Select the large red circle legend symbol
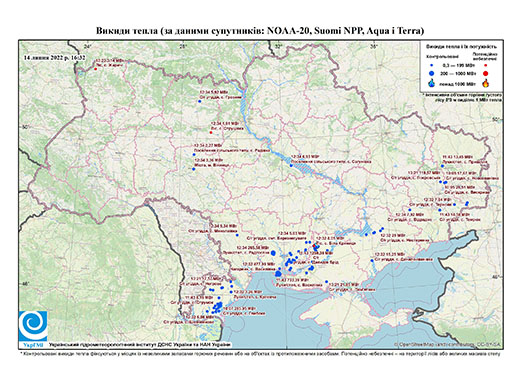Screen dimensions: 520x368 click(x=486, y=73)
